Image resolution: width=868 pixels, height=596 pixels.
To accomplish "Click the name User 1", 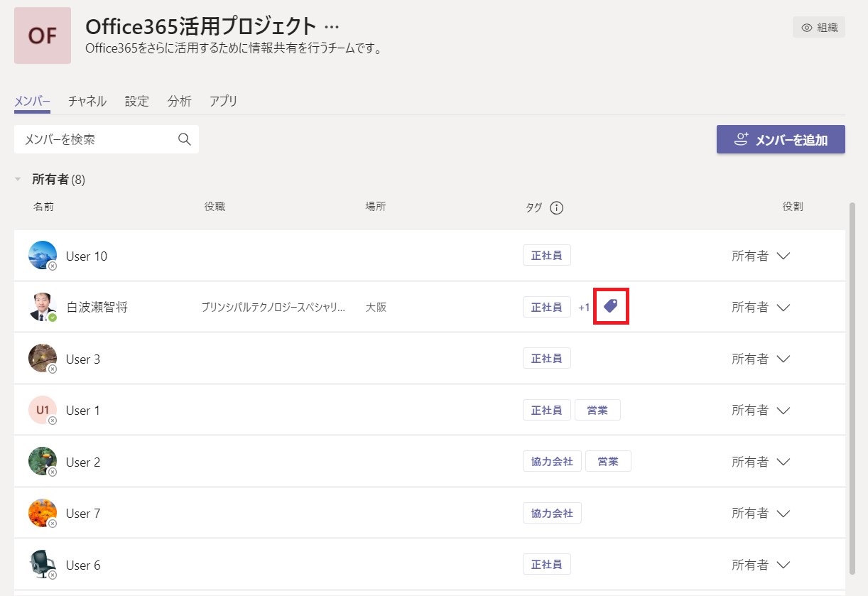I will point(83,411).
